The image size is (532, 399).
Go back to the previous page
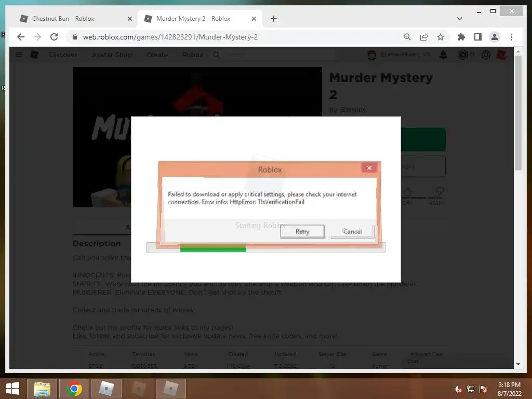(21, 37)
